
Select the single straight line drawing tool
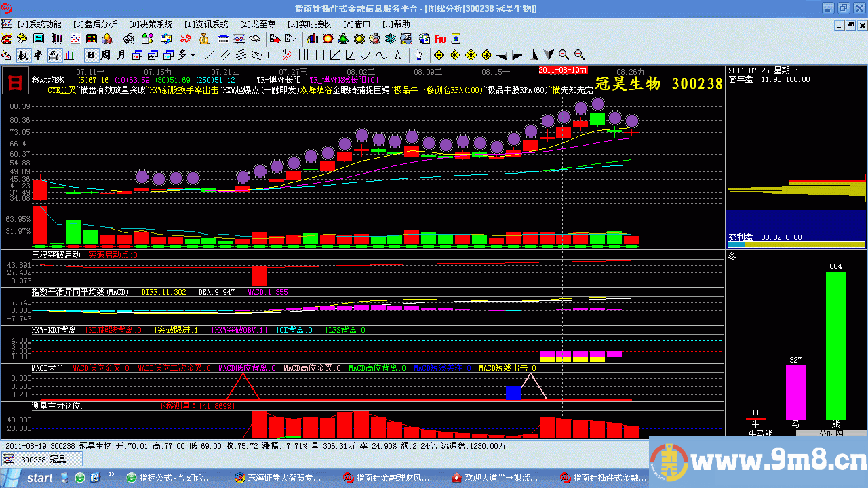coord(210,55)
